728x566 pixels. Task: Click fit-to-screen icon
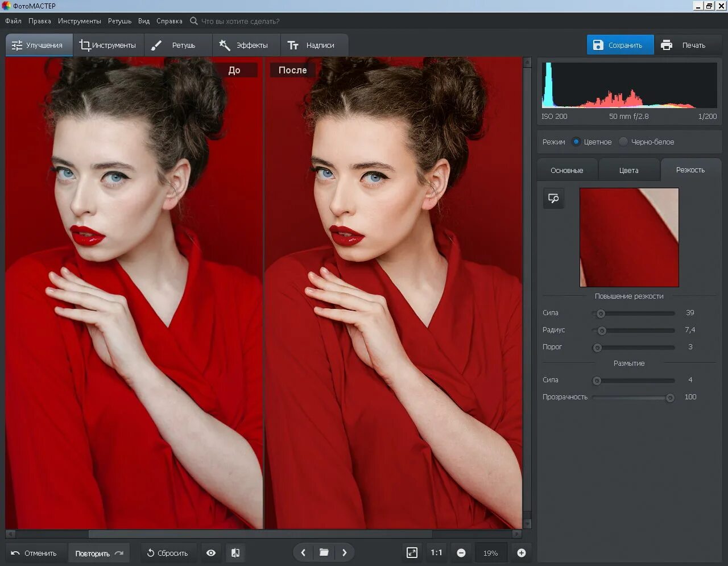412,552
